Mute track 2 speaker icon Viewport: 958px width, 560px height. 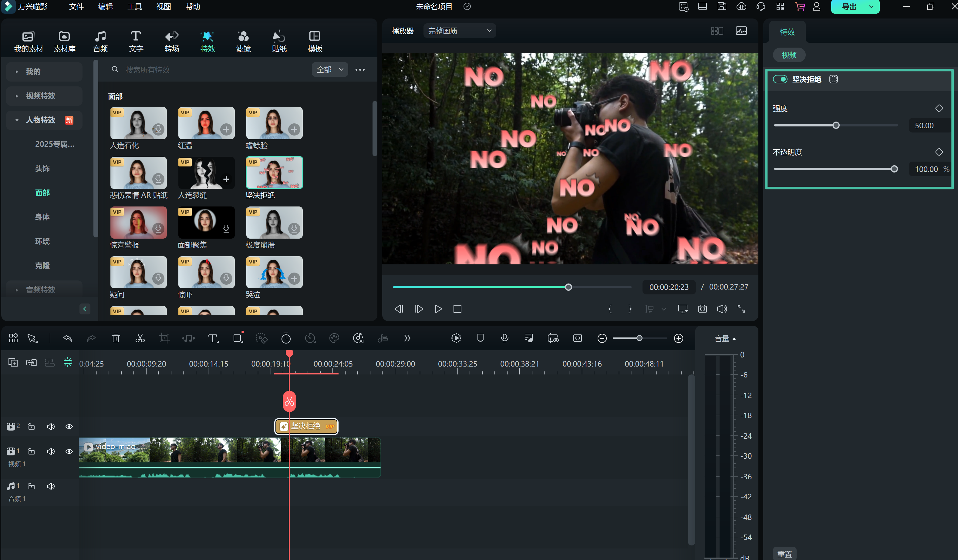(x=51, y=426)
